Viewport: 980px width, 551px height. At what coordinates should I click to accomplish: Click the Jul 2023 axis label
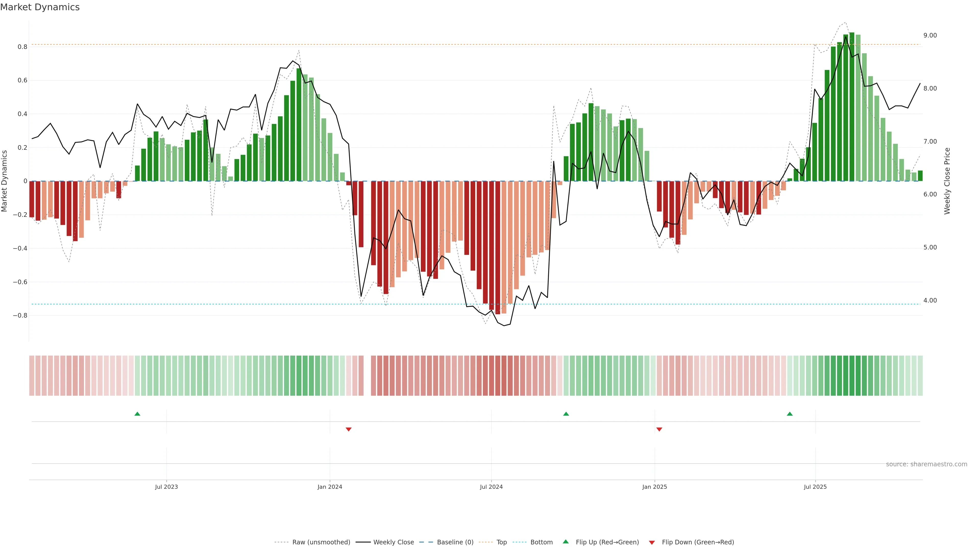tap(166, 487)
